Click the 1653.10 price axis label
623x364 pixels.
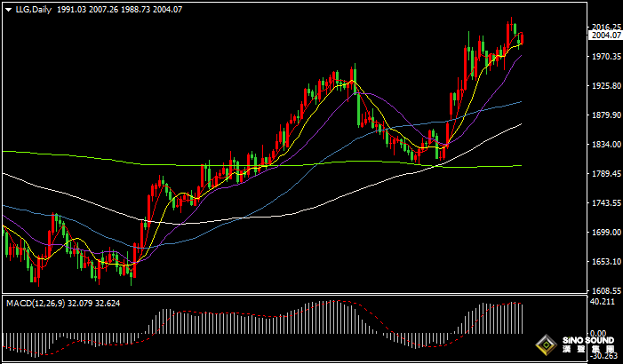pos(605,262)
